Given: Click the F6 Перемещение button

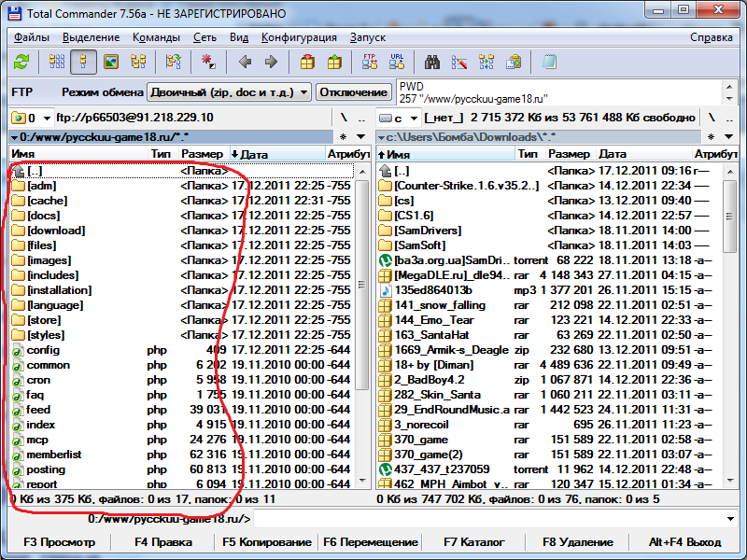Looking at the screenshot, I should tap(371, 542).
